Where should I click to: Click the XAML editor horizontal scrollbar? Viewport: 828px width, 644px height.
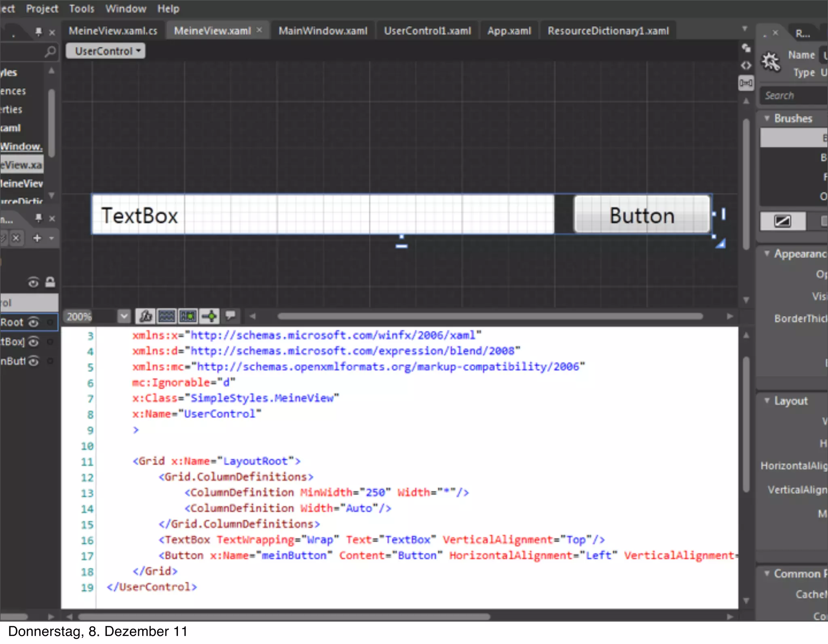[x=284, y=617]
